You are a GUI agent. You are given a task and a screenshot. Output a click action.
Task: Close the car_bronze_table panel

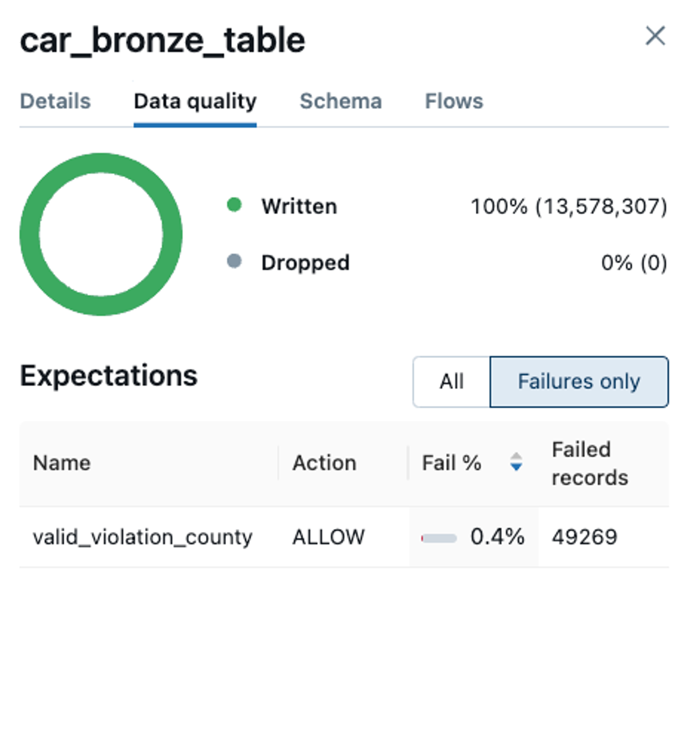pyautogui.click(x=655, y=36)
